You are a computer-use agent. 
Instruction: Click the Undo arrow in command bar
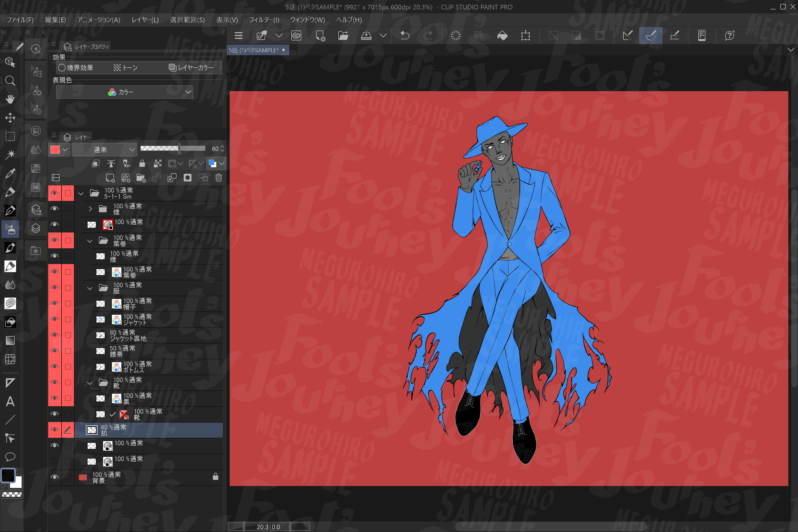pos(405,35)
